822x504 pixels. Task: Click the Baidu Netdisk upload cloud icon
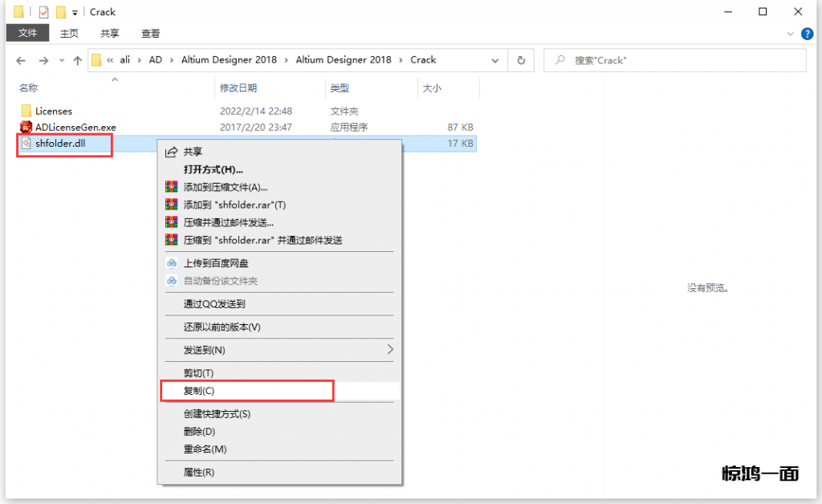171,263
